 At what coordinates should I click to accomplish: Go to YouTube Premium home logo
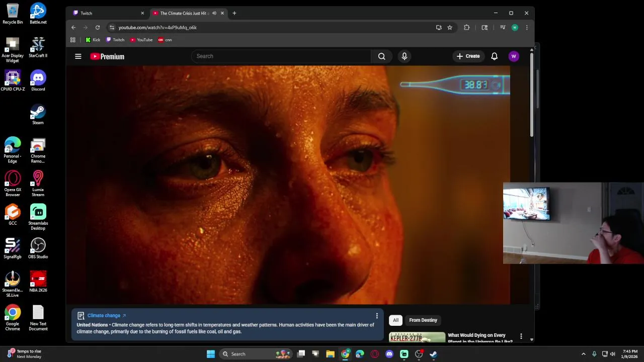coord(107,56)
